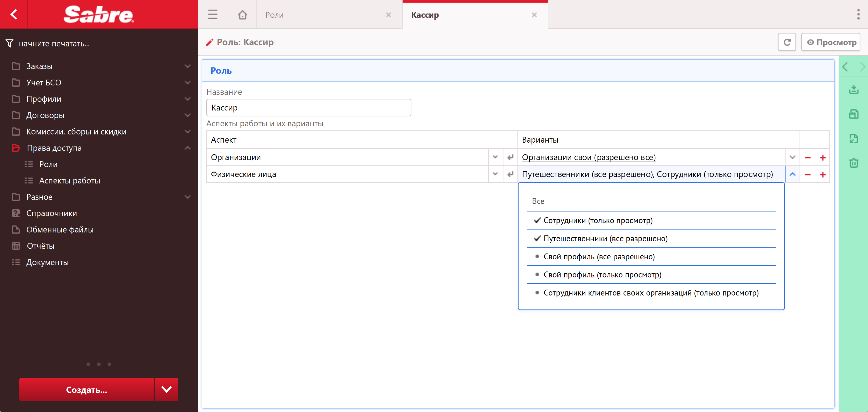This screenshot has height=412, width=868.
Task: Expand the Заказы folder in sidebar
Action: (39, 66)
